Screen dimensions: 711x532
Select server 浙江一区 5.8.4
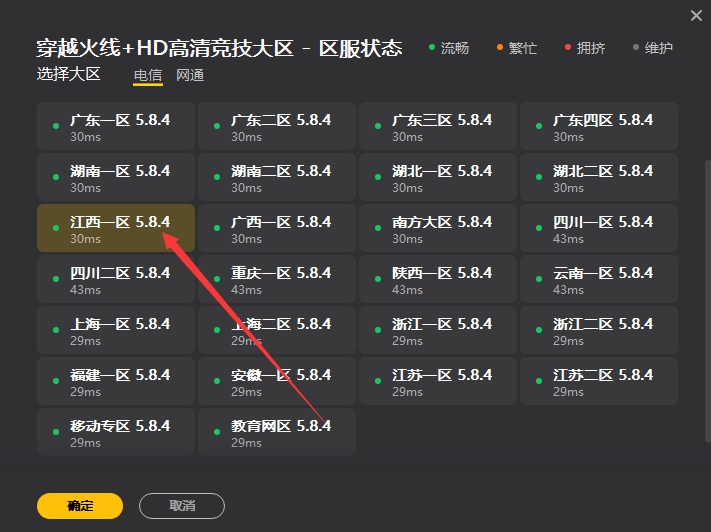coord(438,330)
